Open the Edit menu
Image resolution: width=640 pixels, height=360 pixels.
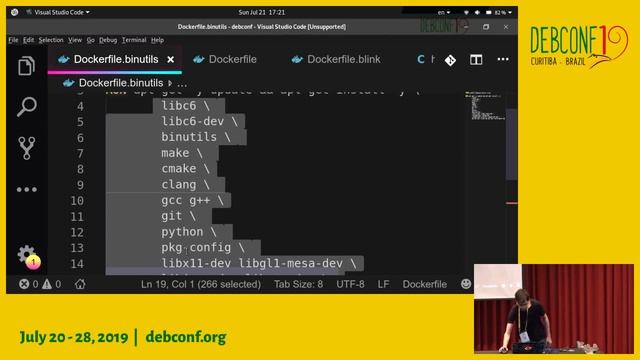pos(28,40)
